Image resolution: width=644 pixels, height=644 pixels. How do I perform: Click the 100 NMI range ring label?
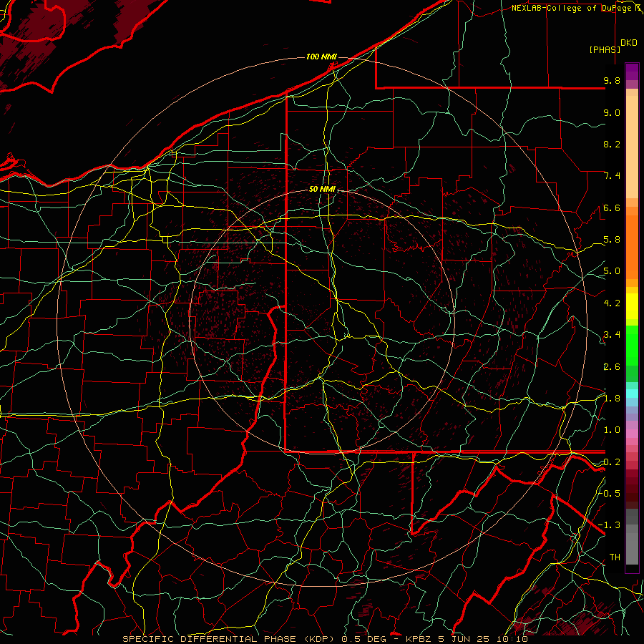(321, 57)
